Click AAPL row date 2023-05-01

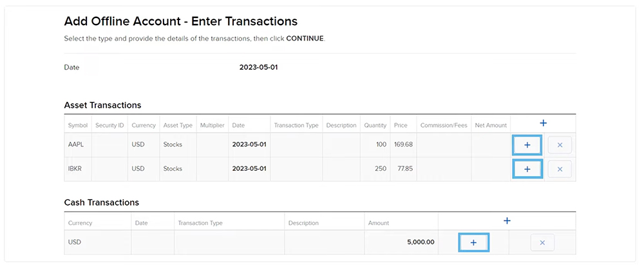pyautogui.click(x=249, y=145)
